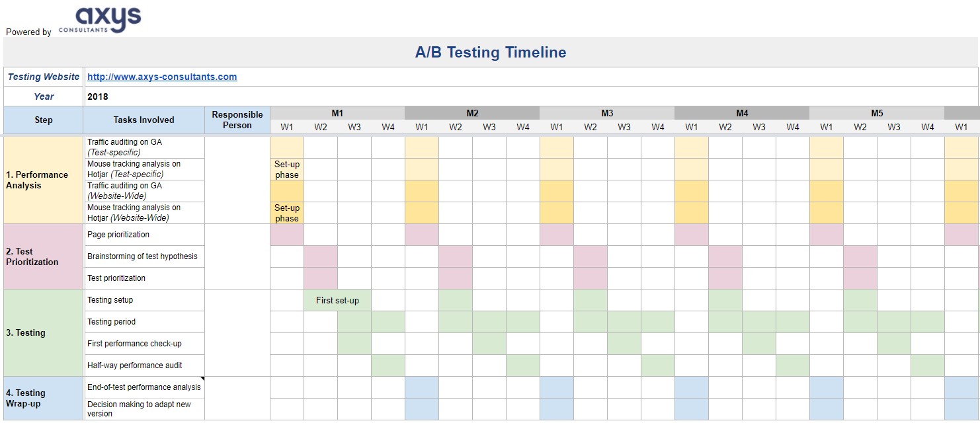This screenshot has width=980, height=425.
Task: Select the Brainstorming of test hypothesis cell
Action: pyautogui.click(x=143, y=256)
